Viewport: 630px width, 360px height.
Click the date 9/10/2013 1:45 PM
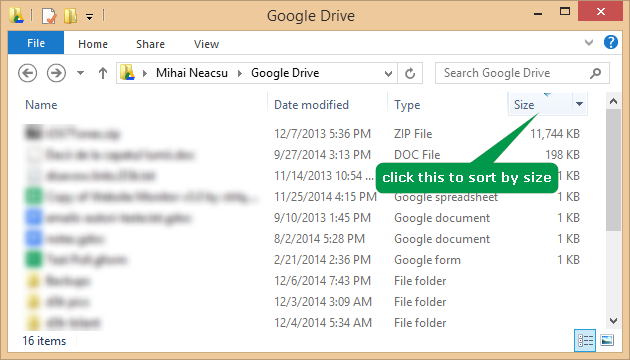[x=322, y=218]
